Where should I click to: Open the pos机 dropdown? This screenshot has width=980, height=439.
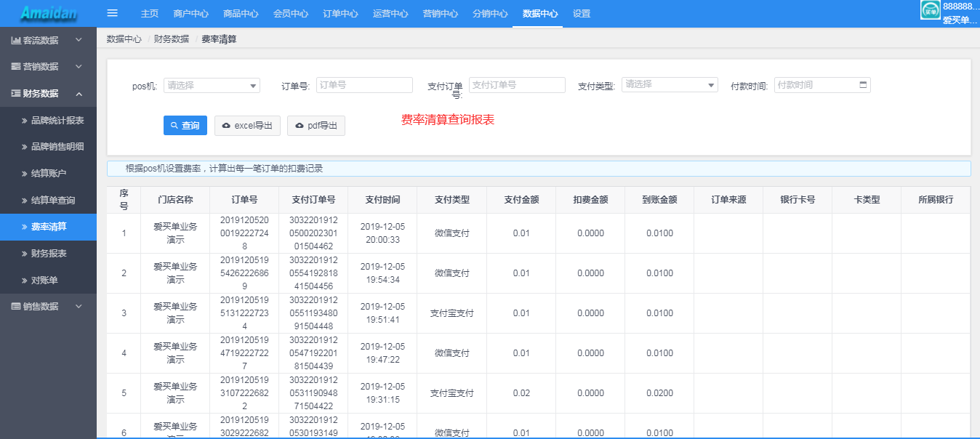pyautogui.click(x=212, y=85)
